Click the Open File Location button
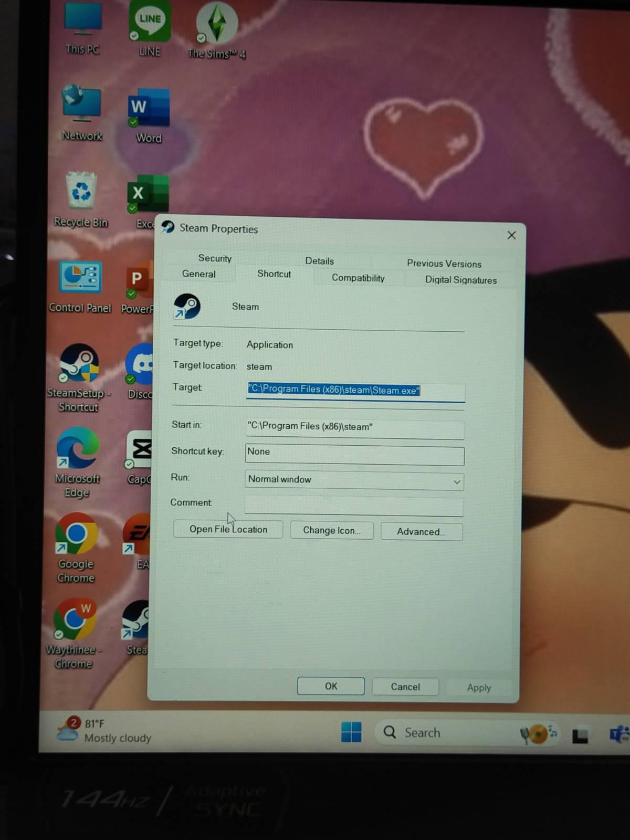The height and width of the screenshot is (840, 630). [x=228, y=529]
